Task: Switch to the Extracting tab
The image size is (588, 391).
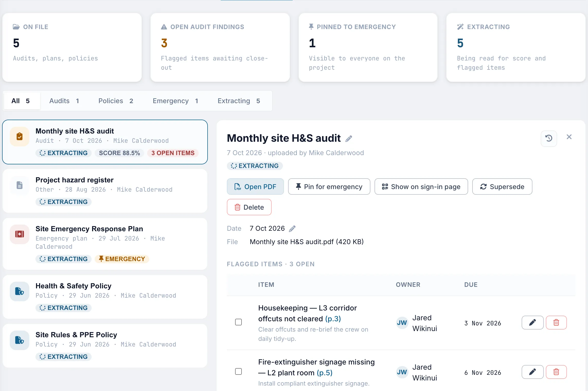Action: click(x=239, y=101)
